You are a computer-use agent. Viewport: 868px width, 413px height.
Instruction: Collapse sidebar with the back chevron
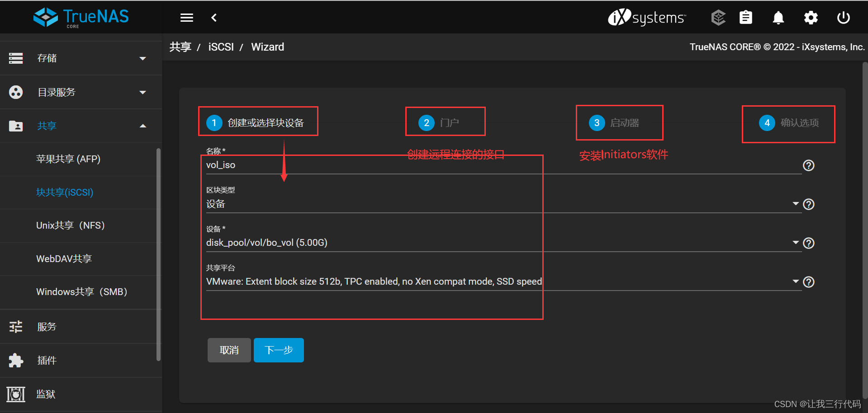(x=214, y=18)
